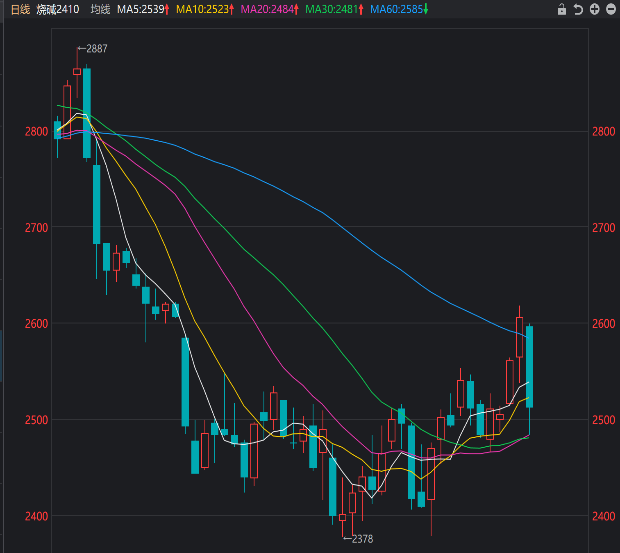Click the 2378 low price marker
Image resolution: width=620 pixels, height=553 pixels.
point(358,539)
